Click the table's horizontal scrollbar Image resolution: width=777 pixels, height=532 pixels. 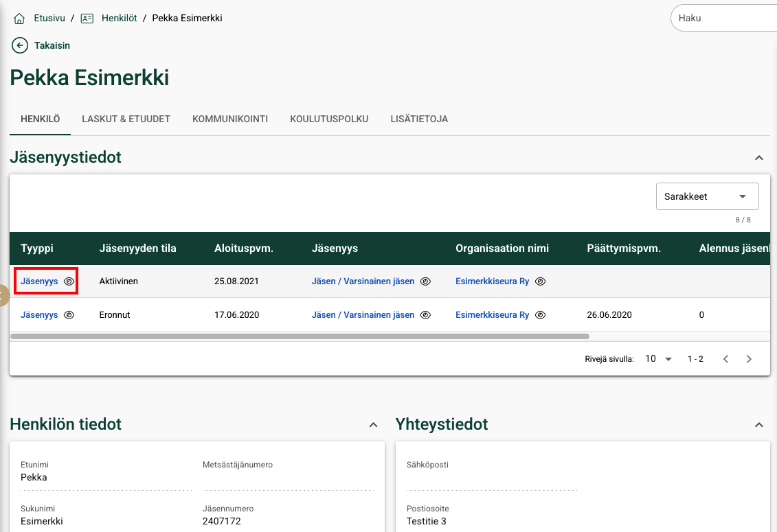[300, 336]
